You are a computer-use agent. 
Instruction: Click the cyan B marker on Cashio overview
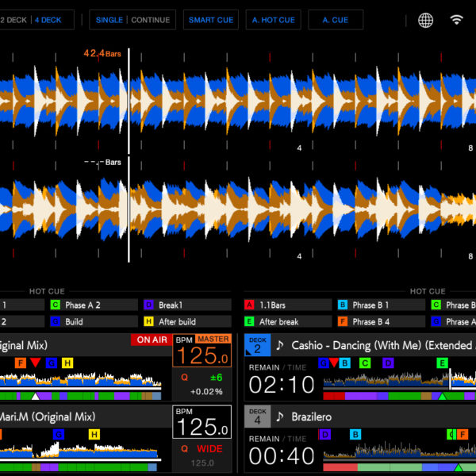coord(344,363)
